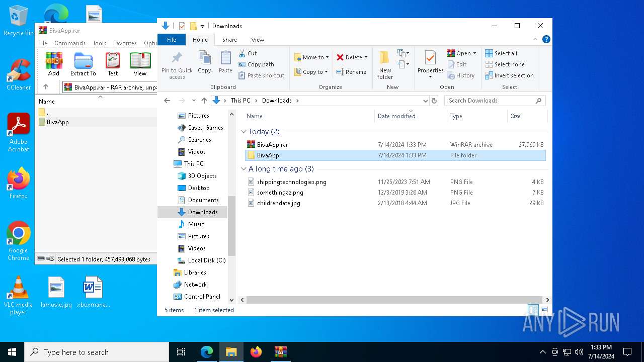The image size is (644, 362).
Task: Open the View ribbon tab
Action: pos(258,40)
